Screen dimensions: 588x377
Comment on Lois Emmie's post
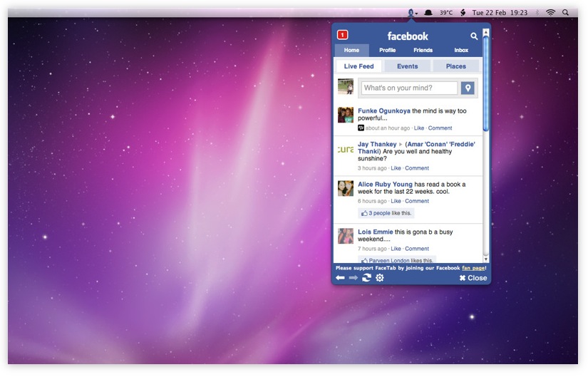417,249
